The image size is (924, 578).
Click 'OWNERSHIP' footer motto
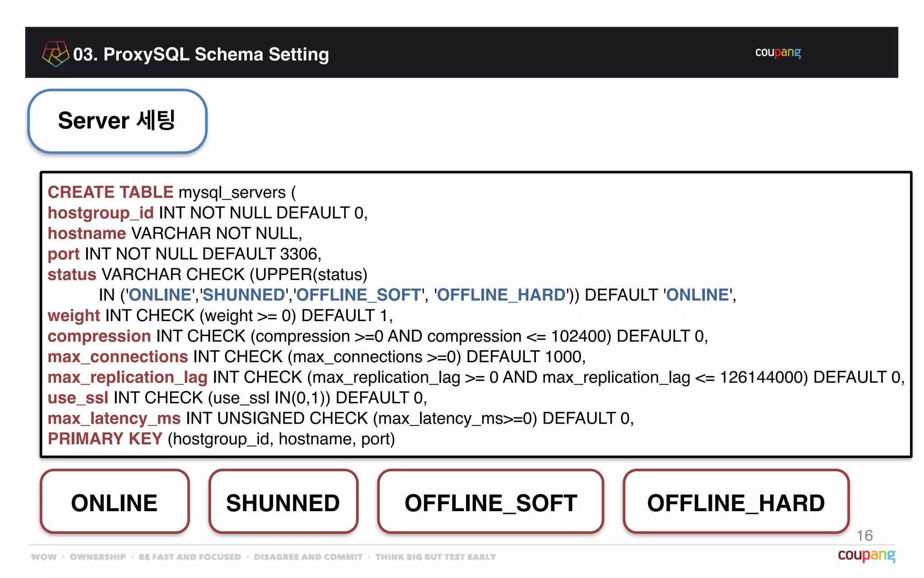(x=98, y=557)
